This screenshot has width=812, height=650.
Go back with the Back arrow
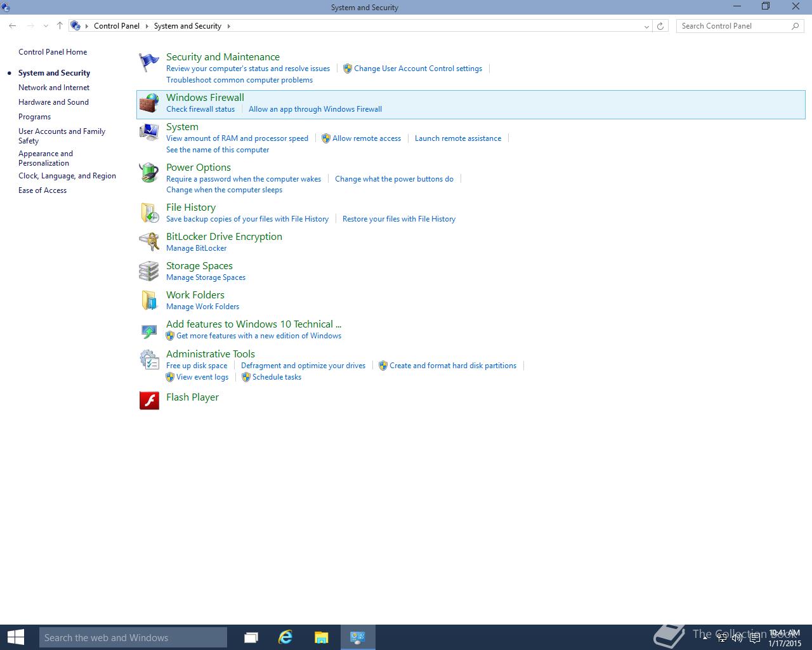13,26
